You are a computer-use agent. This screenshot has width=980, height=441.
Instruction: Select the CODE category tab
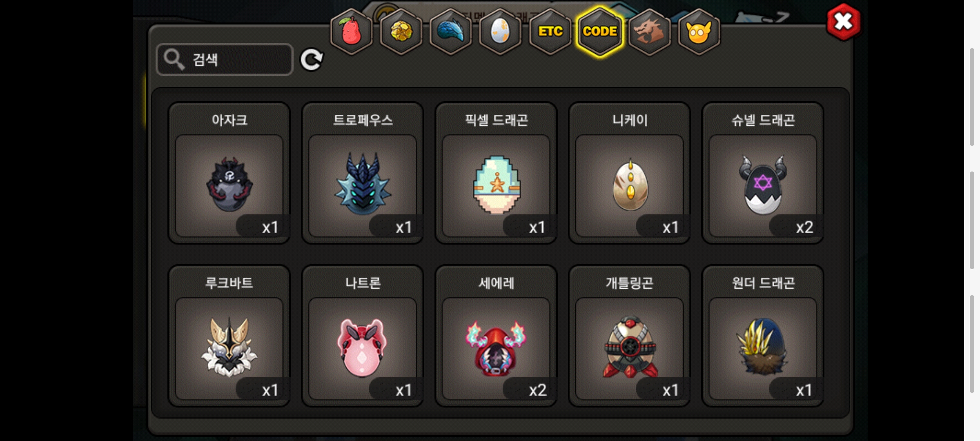tap(600, 32)
